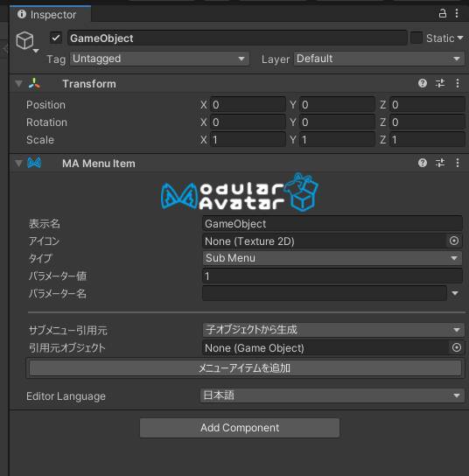Open Transform help reference icon
The height and width of the screenshot is (476, 469).
click(423, 83)
